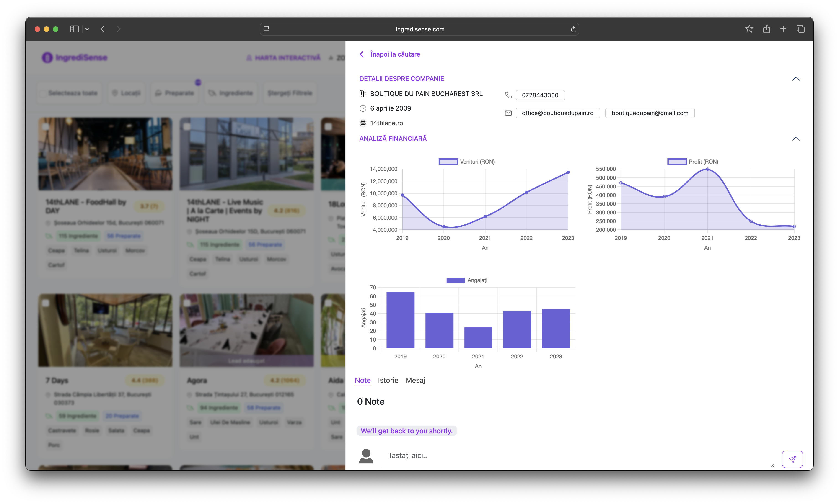Show the tab overview icon
This screenshot has height=504, width=839.
801,29
